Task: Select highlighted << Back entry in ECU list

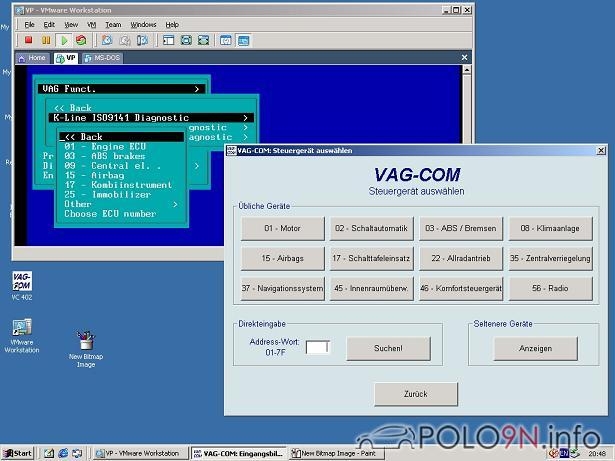Action: coord(122,137)
